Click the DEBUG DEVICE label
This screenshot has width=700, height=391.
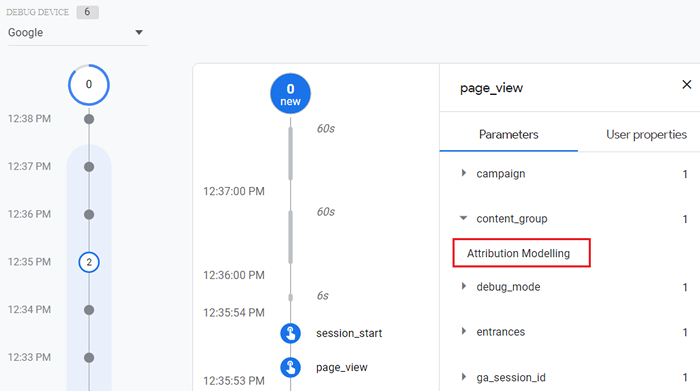click(38, 12)
